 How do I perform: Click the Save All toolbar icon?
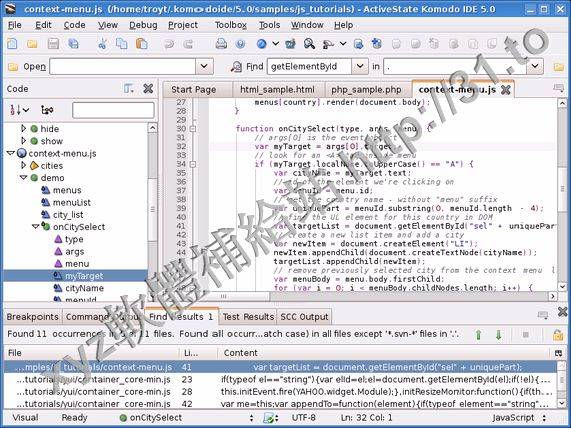(73, 44)
